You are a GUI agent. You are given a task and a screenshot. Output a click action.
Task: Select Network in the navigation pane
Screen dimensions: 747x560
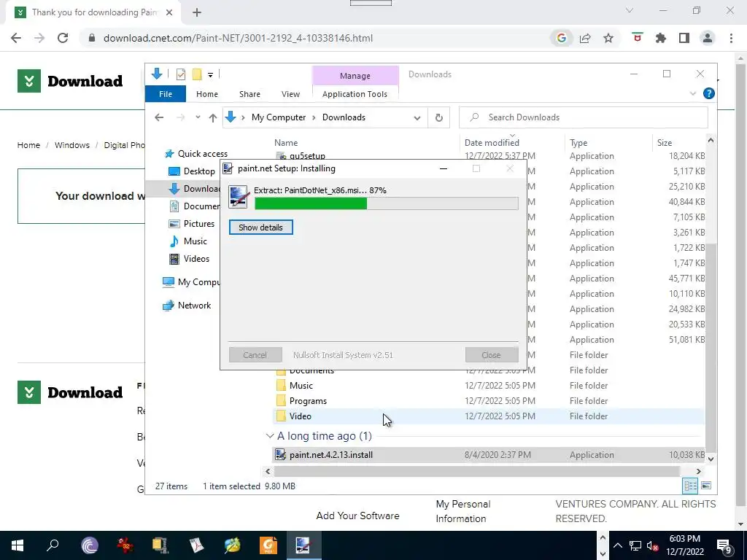click(187, 306)
